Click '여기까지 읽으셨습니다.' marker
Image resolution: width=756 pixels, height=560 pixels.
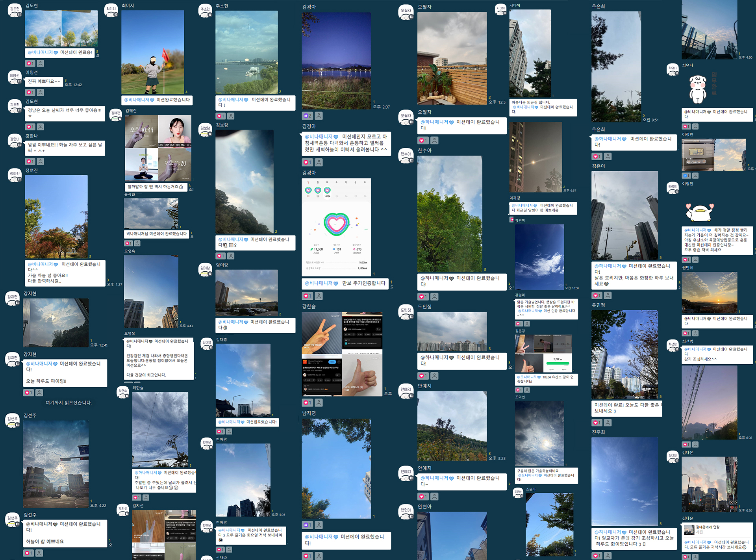[x=69, y=402]
